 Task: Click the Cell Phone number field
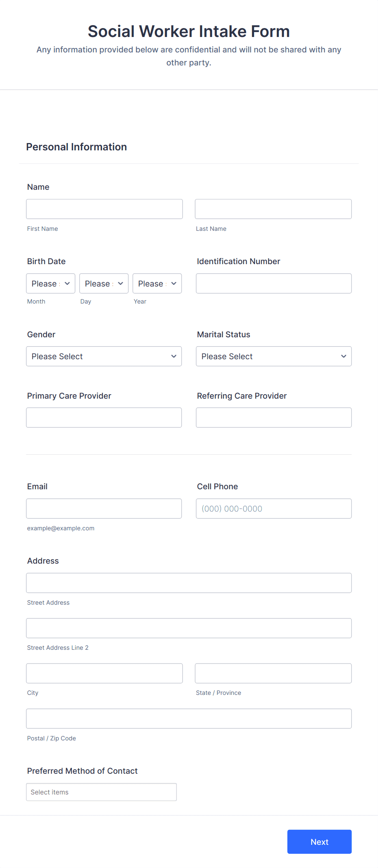point(274,508)
